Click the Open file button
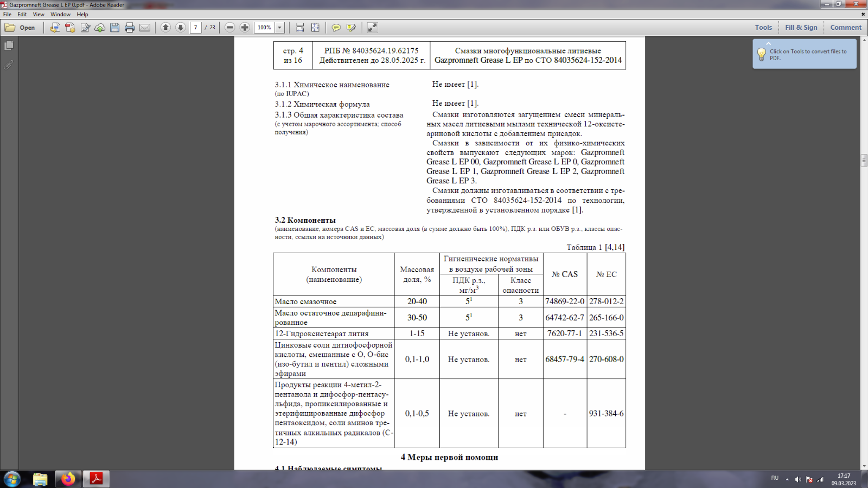The width and height of the screenshot is (868, 488). pyautogui.click(x=20, y=28)
